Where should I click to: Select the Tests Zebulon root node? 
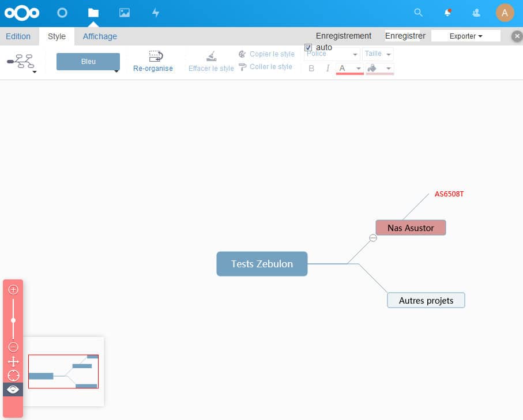(262, 264)
